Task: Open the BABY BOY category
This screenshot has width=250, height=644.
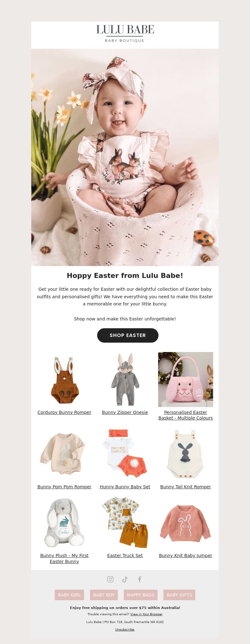Action: pyautogui.click(x=104, y=595)
